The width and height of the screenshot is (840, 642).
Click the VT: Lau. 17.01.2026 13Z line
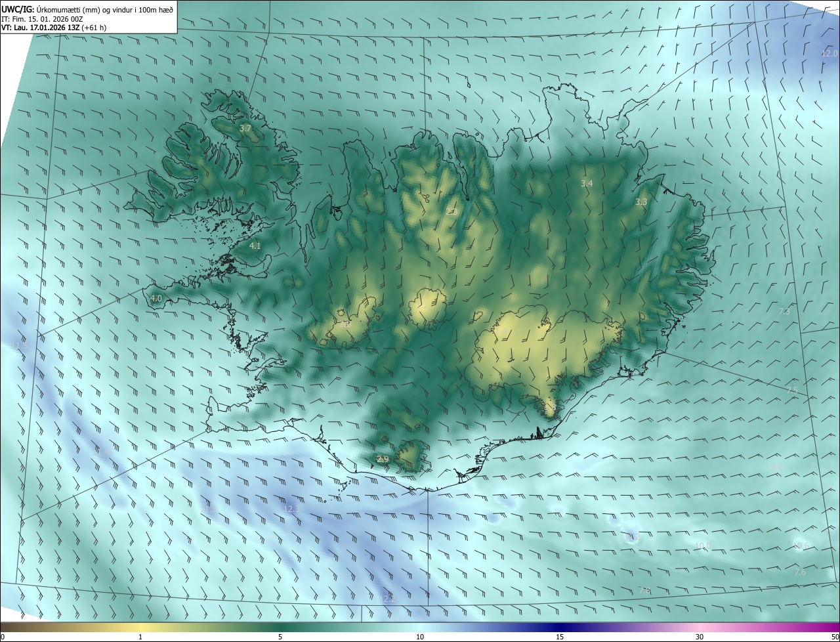(54, 28)
